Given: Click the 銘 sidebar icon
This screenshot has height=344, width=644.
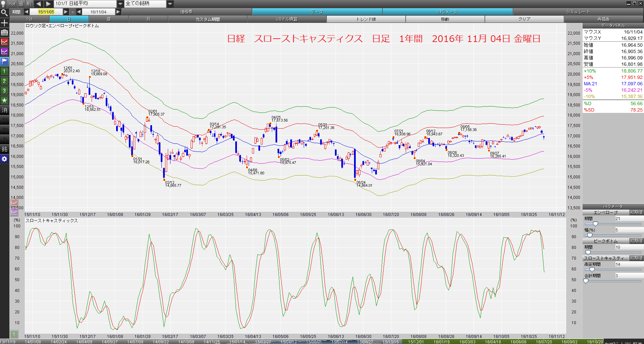Looking at the screenshot, I should [4, 149].
